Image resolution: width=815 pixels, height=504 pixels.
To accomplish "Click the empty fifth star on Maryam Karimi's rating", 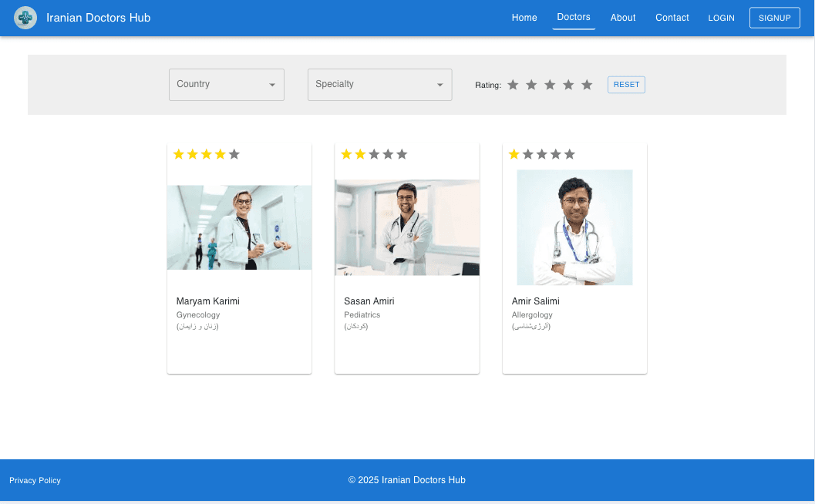I will click(x=234, y=154).
